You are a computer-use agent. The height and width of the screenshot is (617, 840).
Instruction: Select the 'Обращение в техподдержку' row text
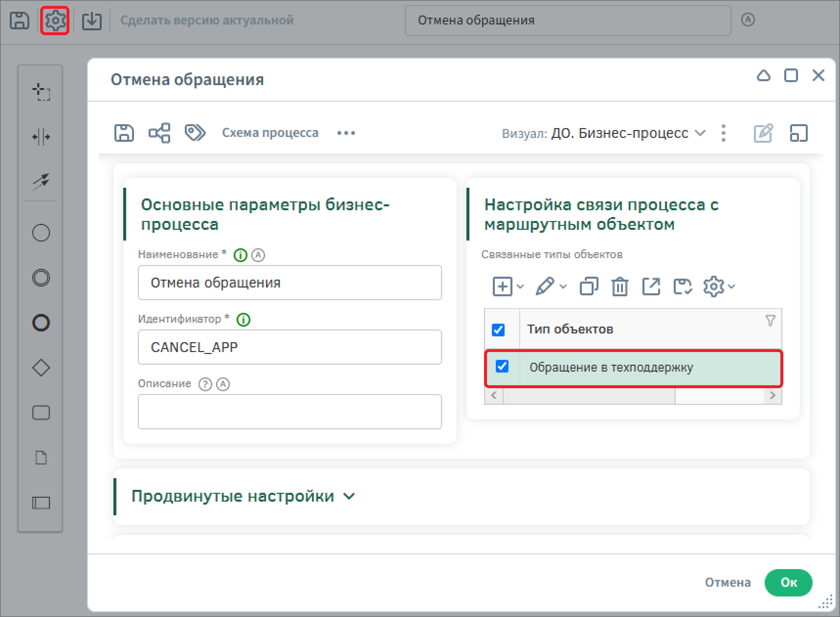point(611,367)
